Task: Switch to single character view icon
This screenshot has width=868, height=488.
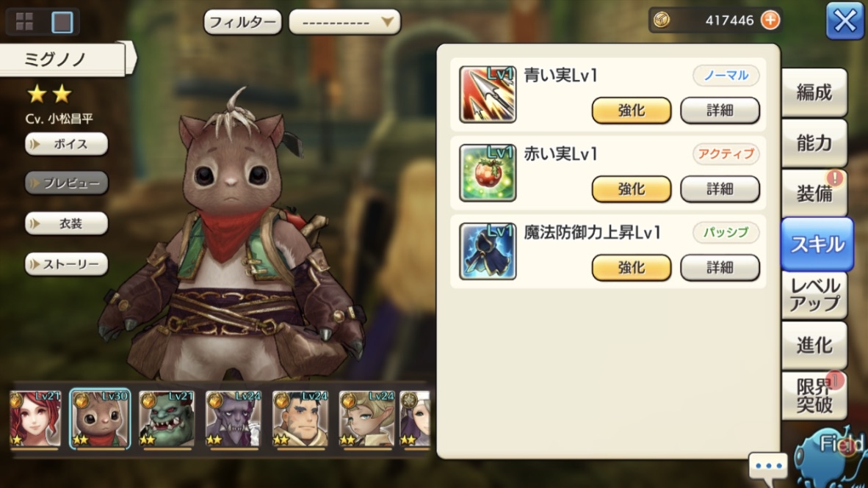Action: point(62,22)
